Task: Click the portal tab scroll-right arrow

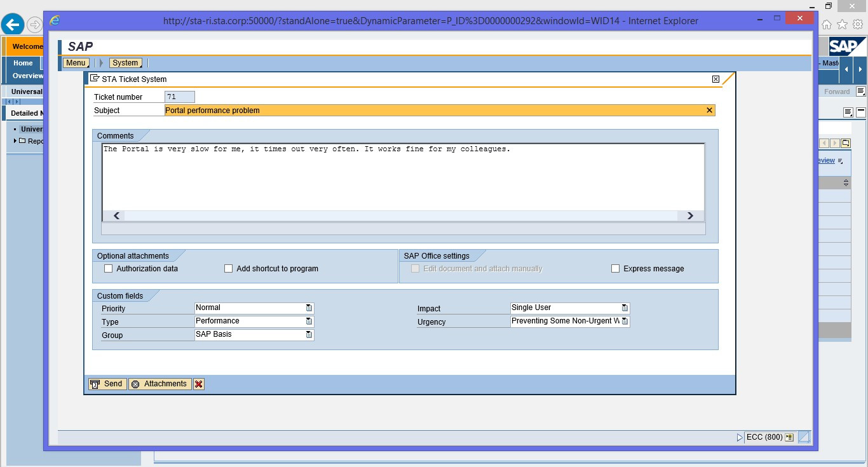Action: coord(859,69)
